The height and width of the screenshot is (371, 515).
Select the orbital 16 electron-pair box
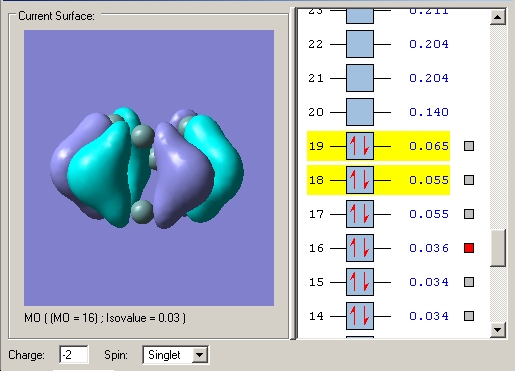360,248
